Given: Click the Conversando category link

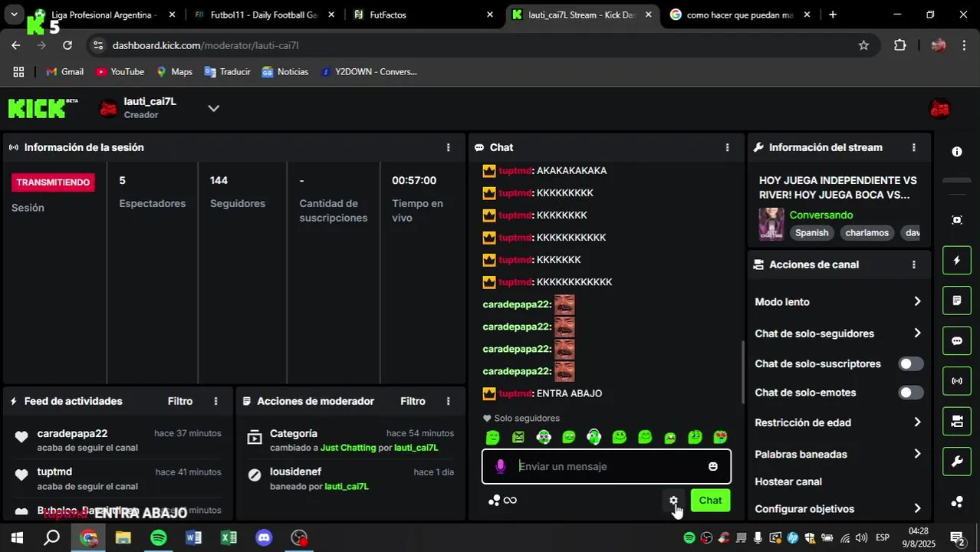Looking at the screenshot, I should (821, 215).
